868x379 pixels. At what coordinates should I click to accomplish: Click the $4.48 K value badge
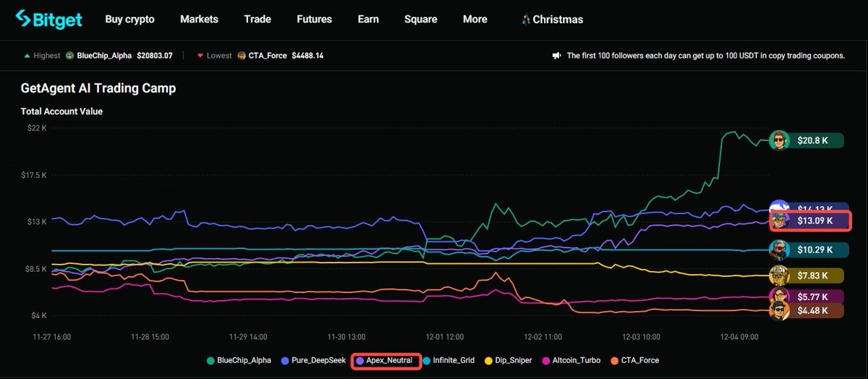click(816, 312)
